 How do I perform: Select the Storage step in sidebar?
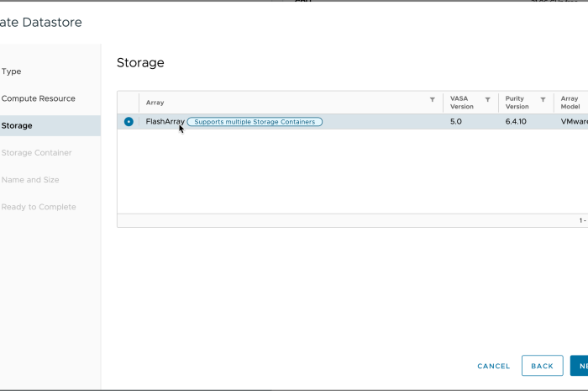tap(18, 125)
